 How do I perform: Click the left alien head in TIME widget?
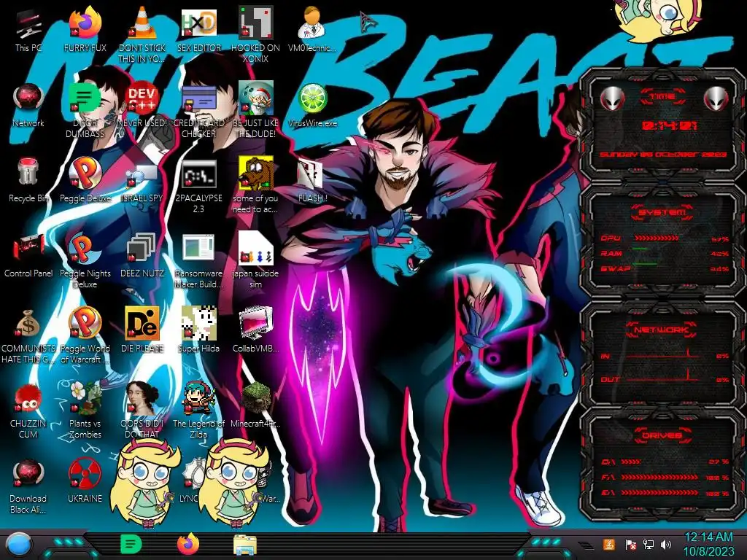point(612,98)
